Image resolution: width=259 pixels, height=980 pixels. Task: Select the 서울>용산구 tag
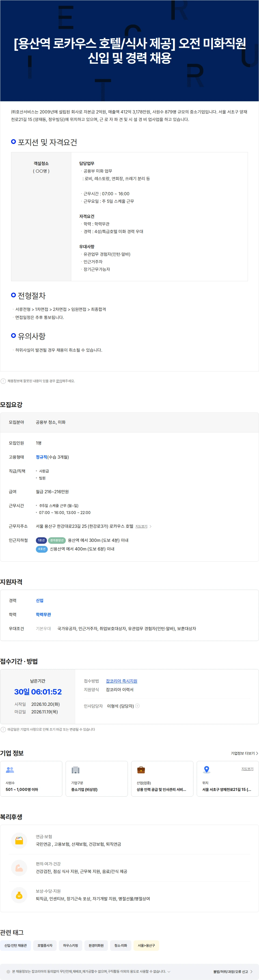coord(146,945)
